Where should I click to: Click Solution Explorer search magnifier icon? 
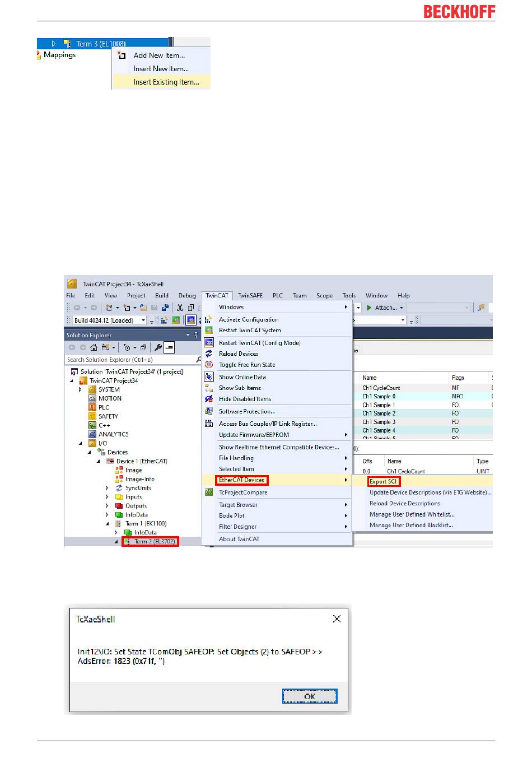pos(198,360)
